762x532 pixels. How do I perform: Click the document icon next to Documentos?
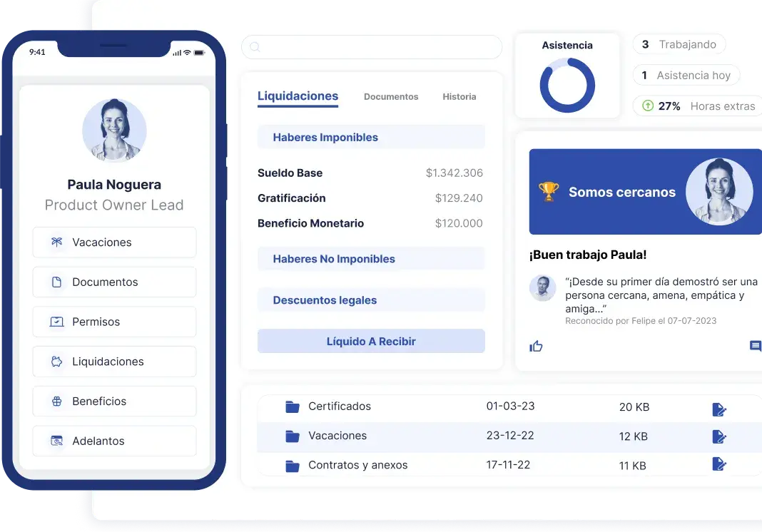[x=55, y=282]
